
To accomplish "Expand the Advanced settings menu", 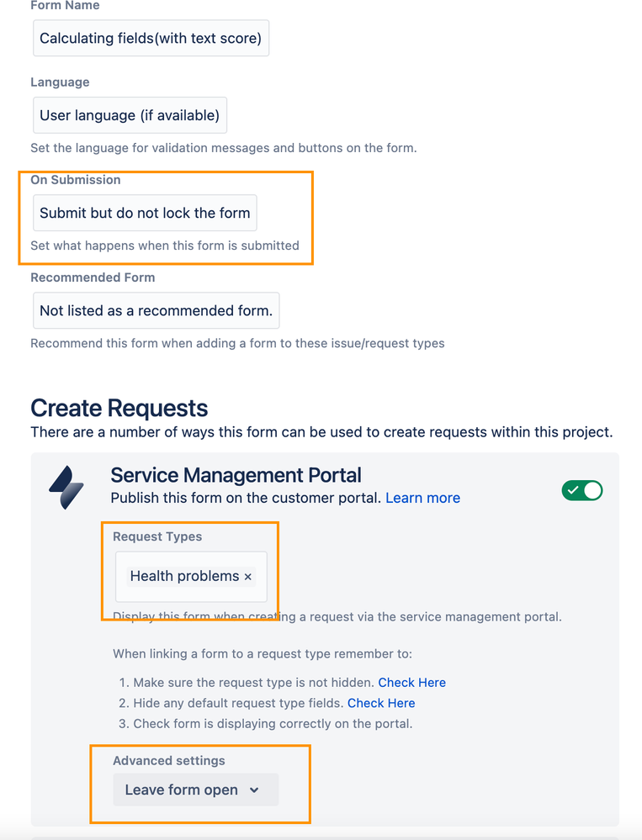I will tap(195, 790).
